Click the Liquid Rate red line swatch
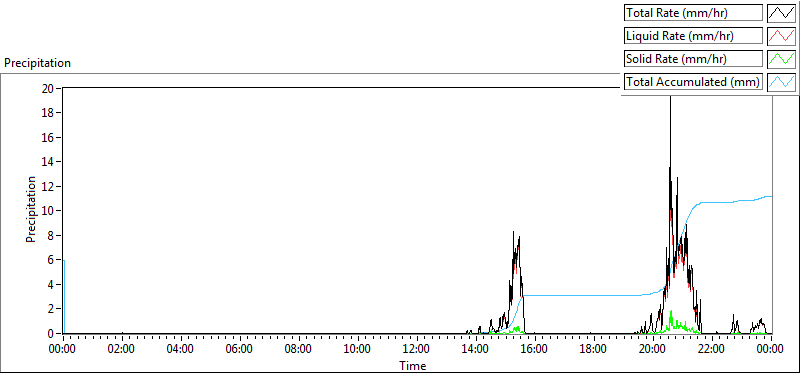800x373 pixels. point(781,36)
